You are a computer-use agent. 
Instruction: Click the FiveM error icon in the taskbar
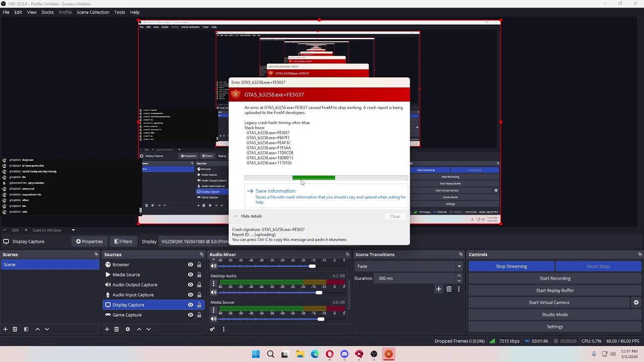388,354
